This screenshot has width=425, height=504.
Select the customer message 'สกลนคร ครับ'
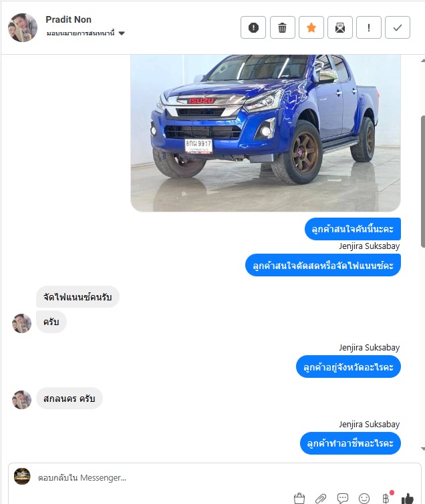pos(69,399)
